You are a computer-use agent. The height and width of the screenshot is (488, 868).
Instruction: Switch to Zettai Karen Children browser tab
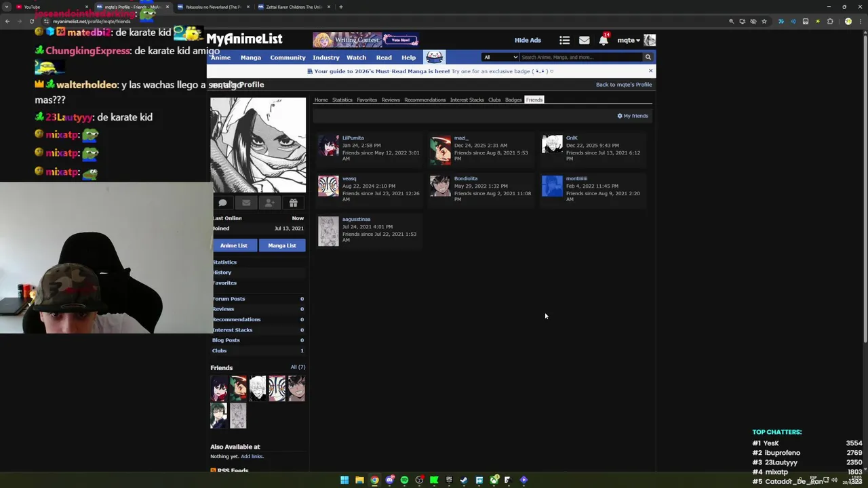coord(293,7)
